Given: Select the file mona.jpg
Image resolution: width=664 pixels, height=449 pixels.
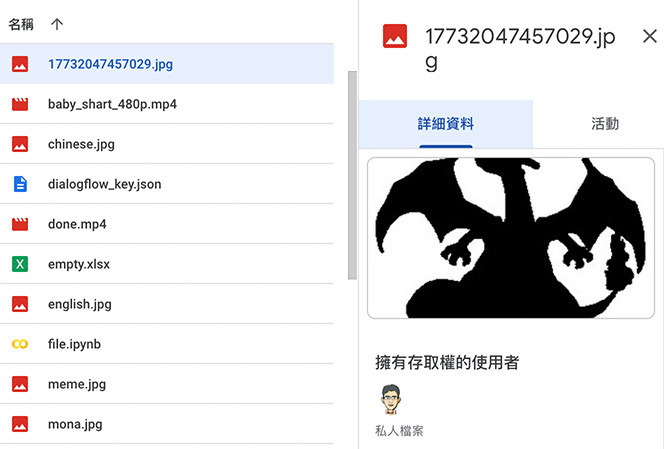Looking at the screenshot, I should coord(167,424).
